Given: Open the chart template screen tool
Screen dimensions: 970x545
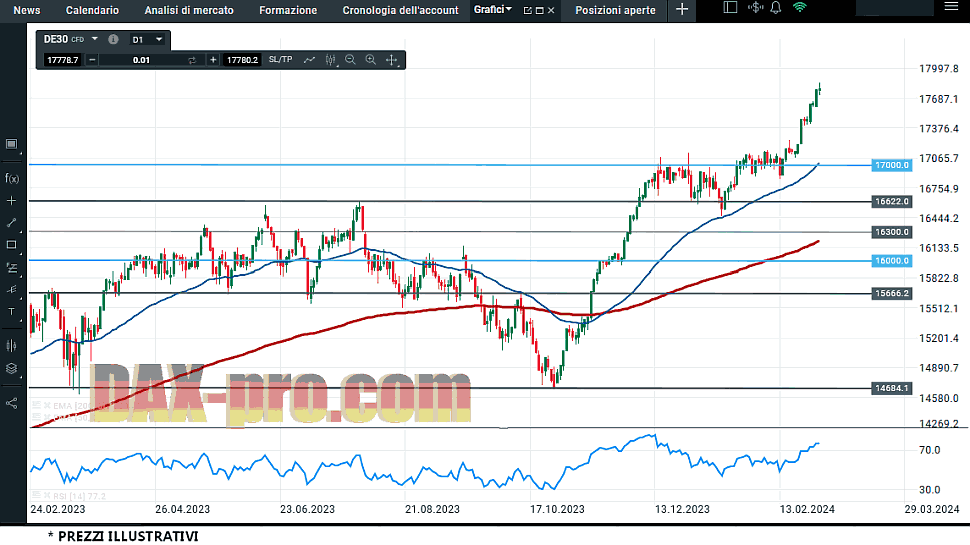Looking at the screenshot, I should pos(11,144).
